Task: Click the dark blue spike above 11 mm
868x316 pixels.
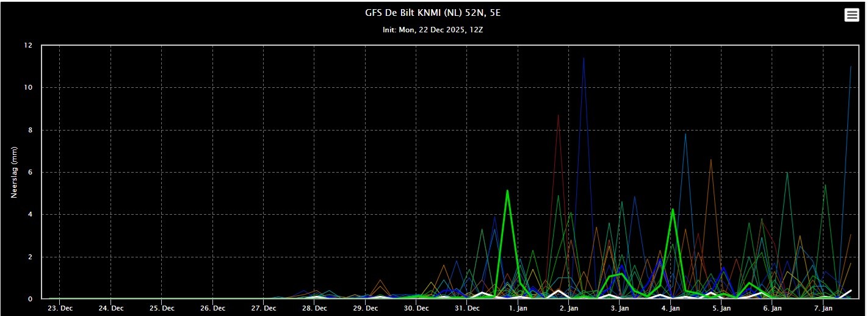Action: 584,59
